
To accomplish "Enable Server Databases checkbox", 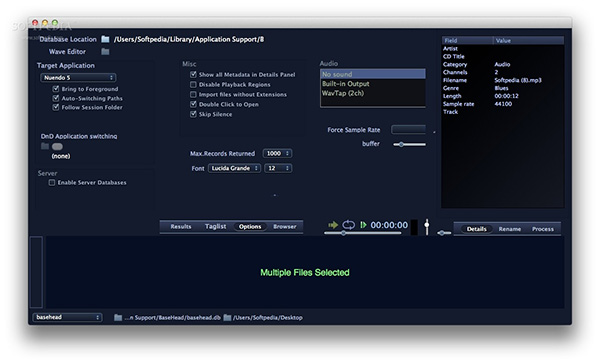I will click(x=52, y=183).
